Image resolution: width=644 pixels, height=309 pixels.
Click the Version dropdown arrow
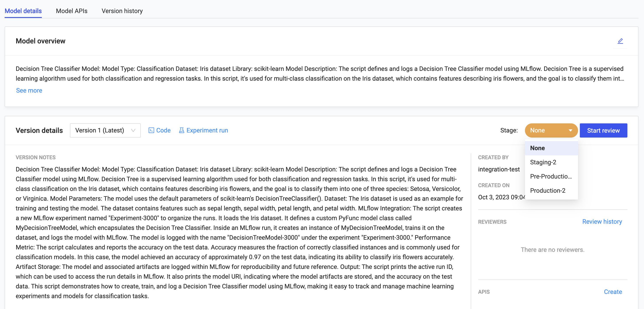pos(133,130)
